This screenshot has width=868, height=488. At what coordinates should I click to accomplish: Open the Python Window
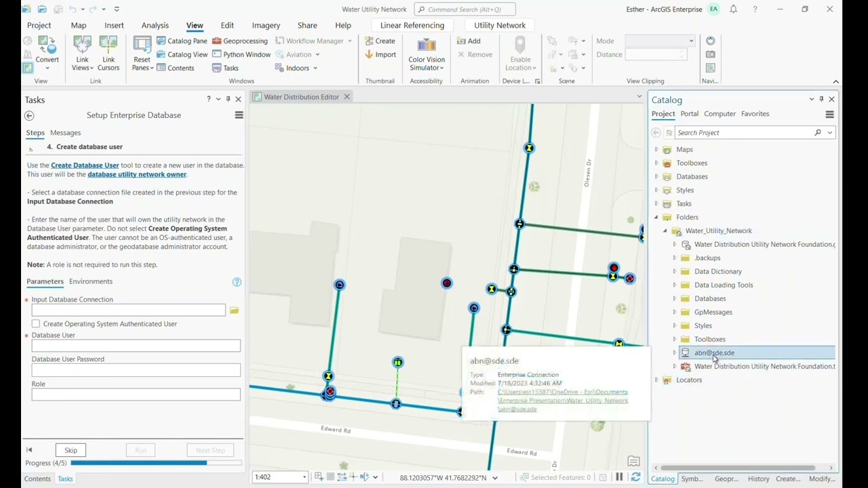pyautogui.click(x=241, y=54)
